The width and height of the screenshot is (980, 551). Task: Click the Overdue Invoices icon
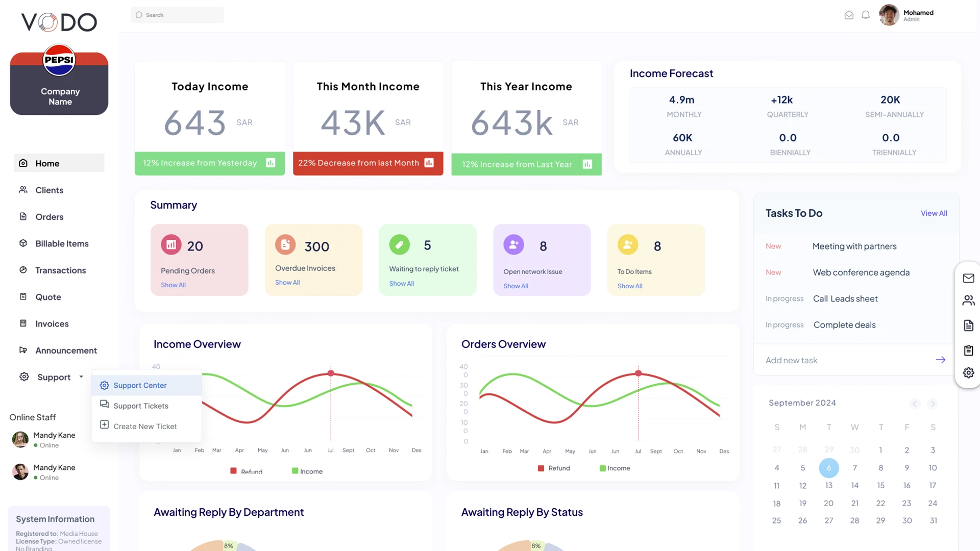[285, 245]
